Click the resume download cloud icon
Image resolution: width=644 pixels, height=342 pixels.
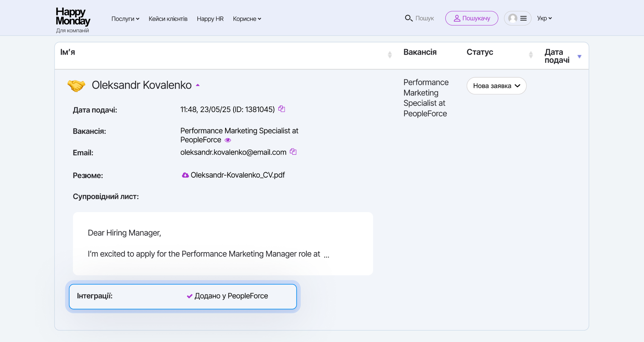[x=185, y=175]
